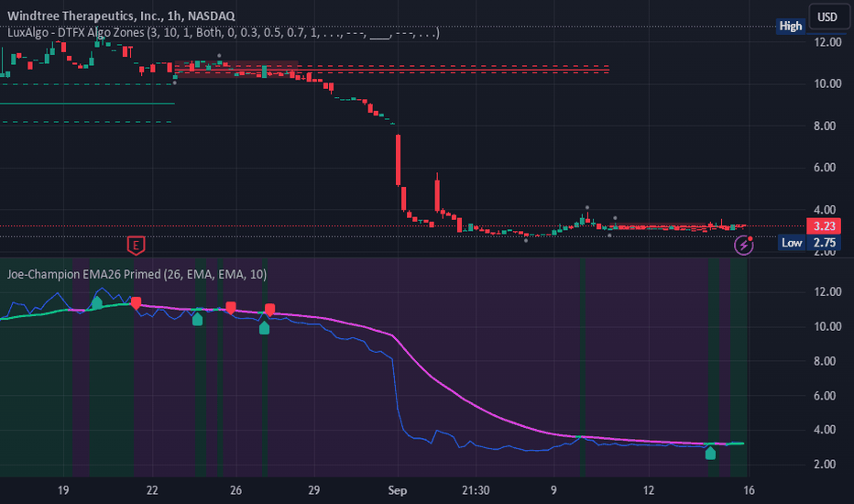Click the '9' date label on time axis
The image size is (854, 504).
553,490
